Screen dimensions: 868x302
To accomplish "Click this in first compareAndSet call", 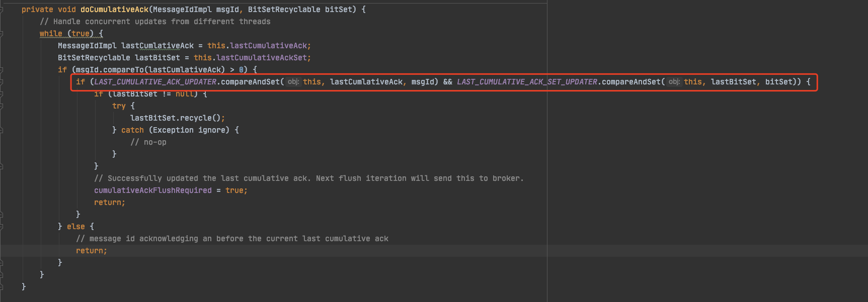I will pos(312,82).
